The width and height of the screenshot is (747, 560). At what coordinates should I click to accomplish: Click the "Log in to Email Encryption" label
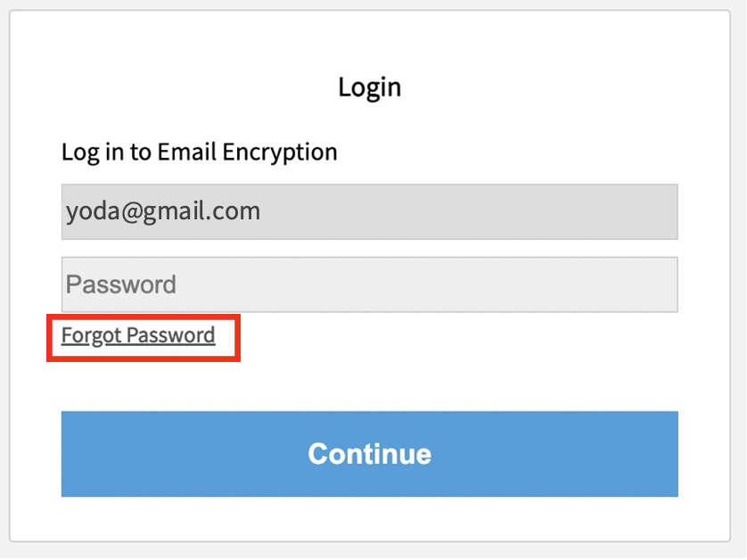coord(199,152)
